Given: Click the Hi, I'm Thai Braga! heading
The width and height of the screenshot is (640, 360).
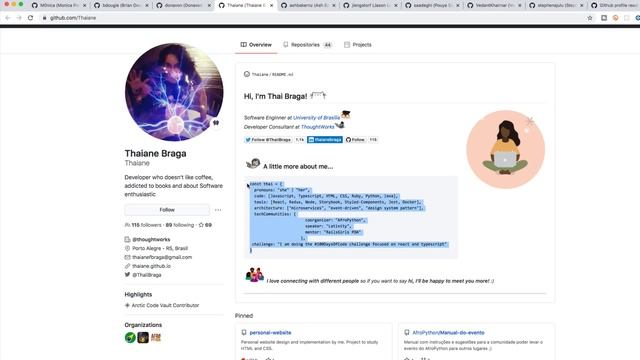Looking at the screenshot, I should coord(276,96).
